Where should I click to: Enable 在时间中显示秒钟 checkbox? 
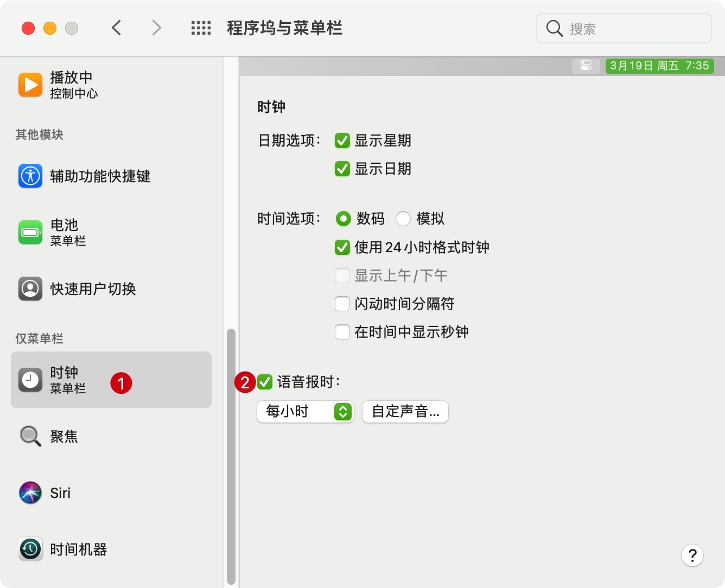click(x=342, y=332)
